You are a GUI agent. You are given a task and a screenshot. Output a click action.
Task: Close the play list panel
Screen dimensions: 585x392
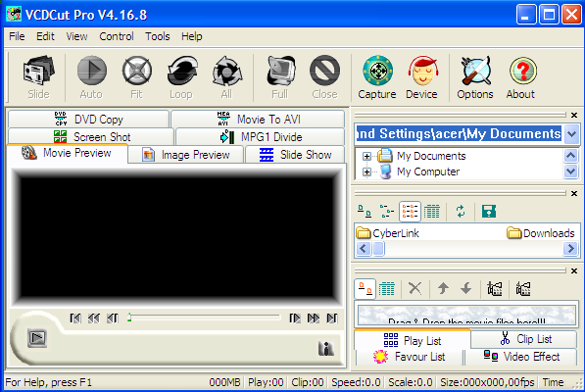[x=574, y=270]
